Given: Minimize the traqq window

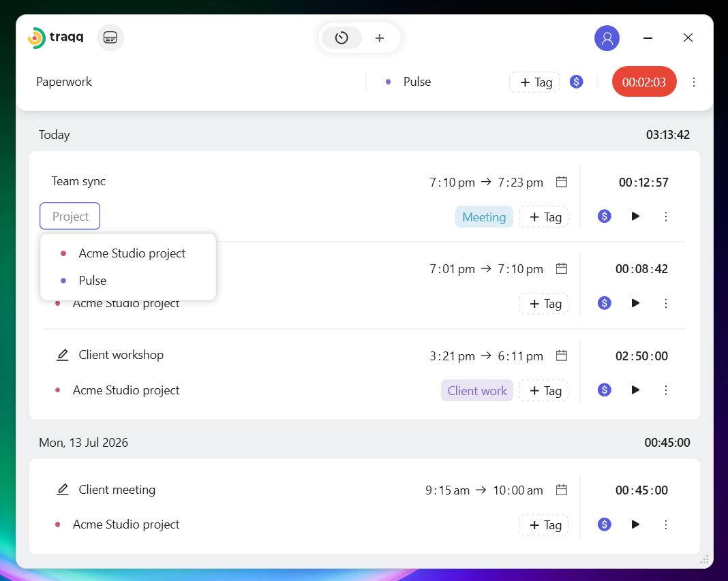Looking at the screenshot, I should [648, 38].
